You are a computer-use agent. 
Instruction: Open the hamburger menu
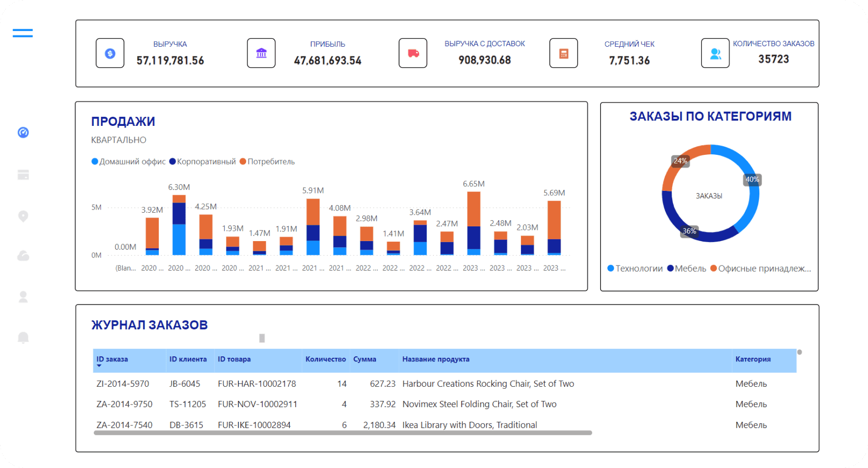23,34
